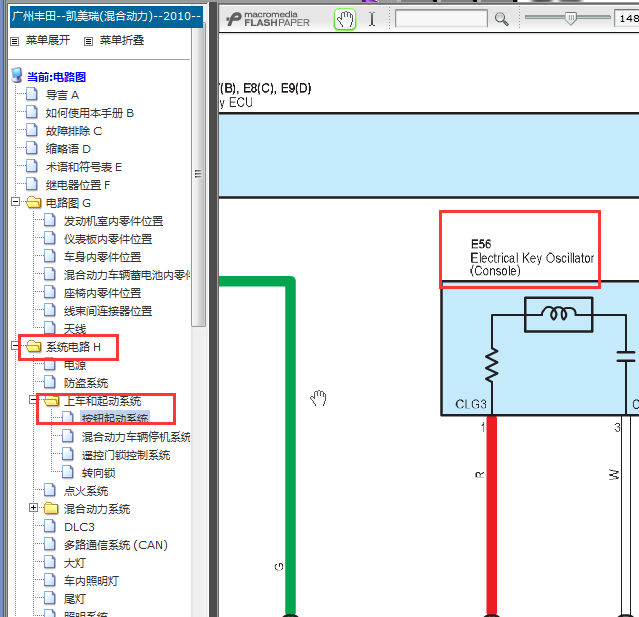Expand 混合动力系统 folder plus box
639x617 pixels.
(33, 508)
